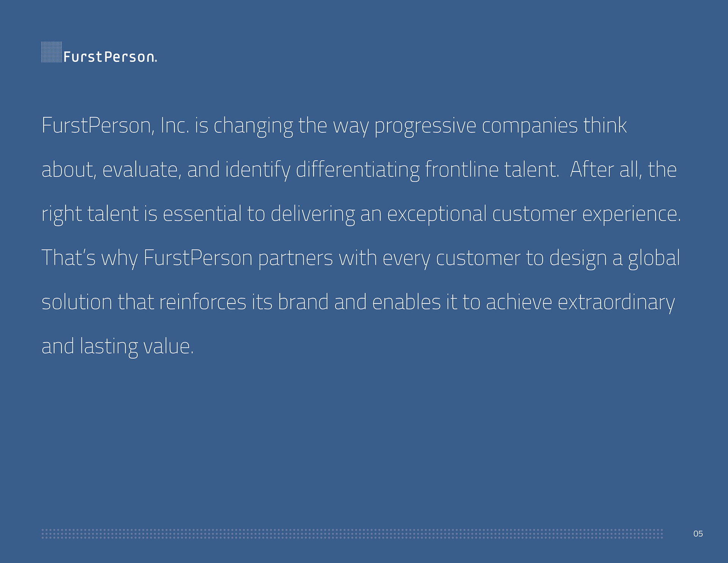Click the word "That's" starting fourth line
728x563 pixels.
[68, 258]
